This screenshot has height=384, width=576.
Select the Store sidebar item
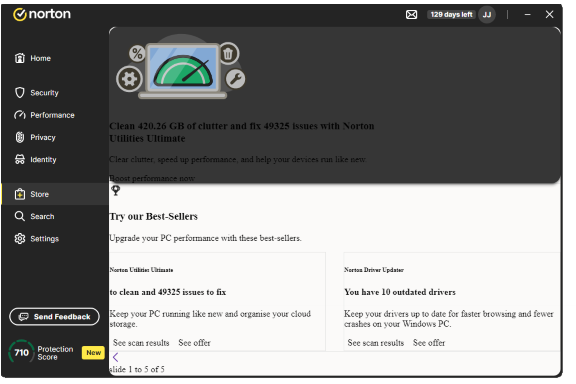click(x=55, y=194)
